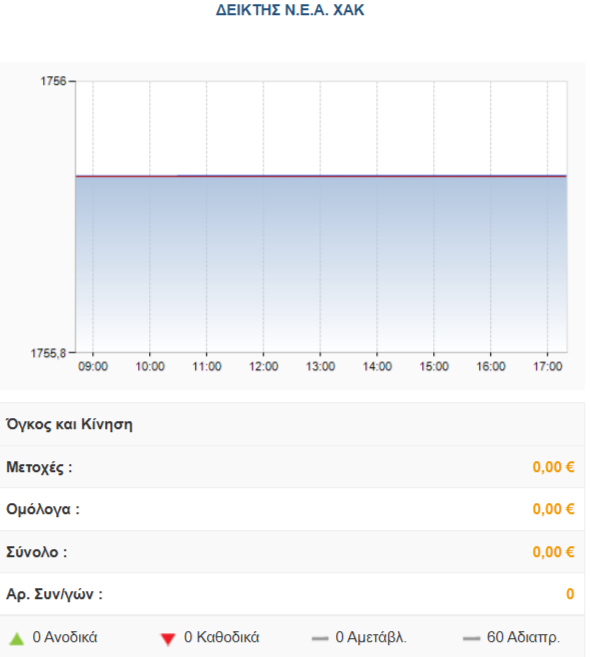Screen dimensions: 590x657
Task: Click the red down triangle Καθοδικά icon
Action: 168,639
